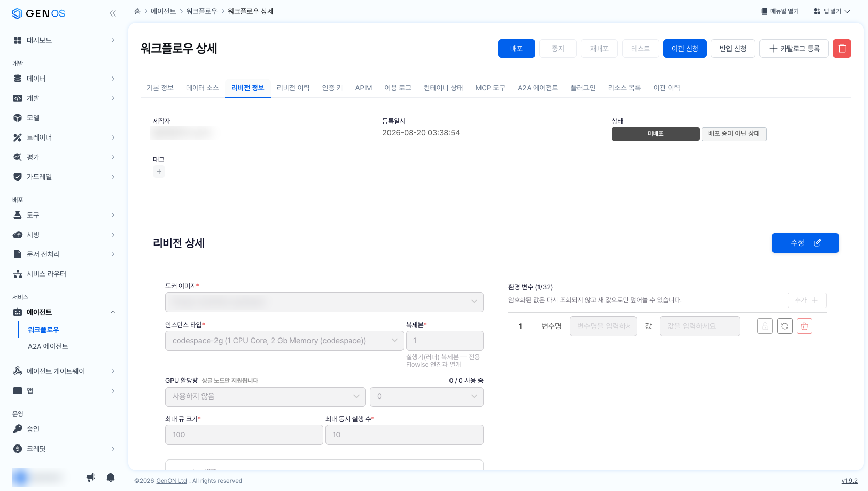Go to 서비스 라우터
This screenshot has height=491, width=868.
pyautogui.click(x=64, y=274)
